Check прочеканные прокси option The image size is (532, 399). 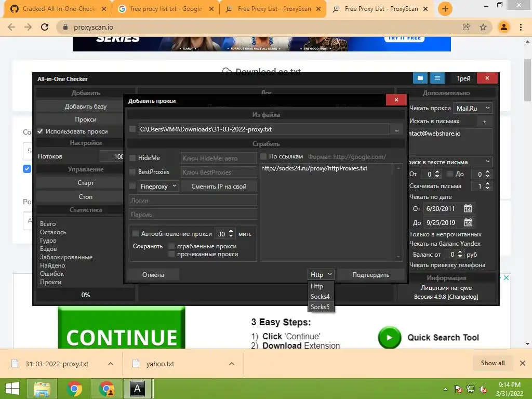click(171, 254)
